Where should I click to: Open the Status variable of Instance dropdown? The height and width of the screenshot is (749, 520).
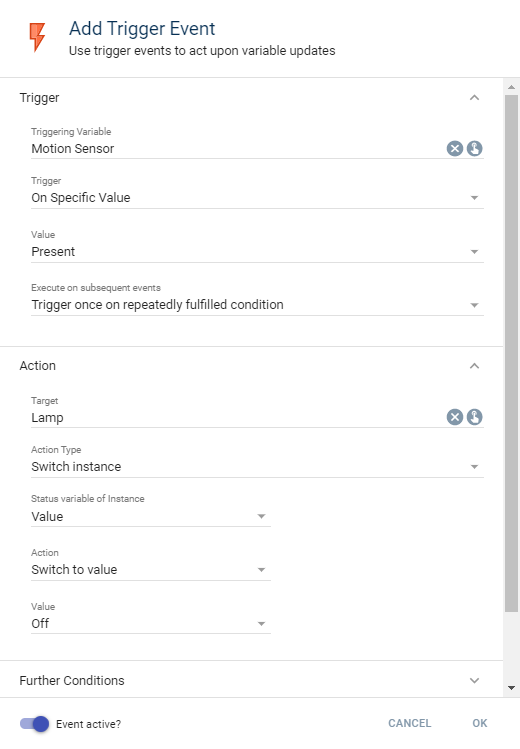151,516
